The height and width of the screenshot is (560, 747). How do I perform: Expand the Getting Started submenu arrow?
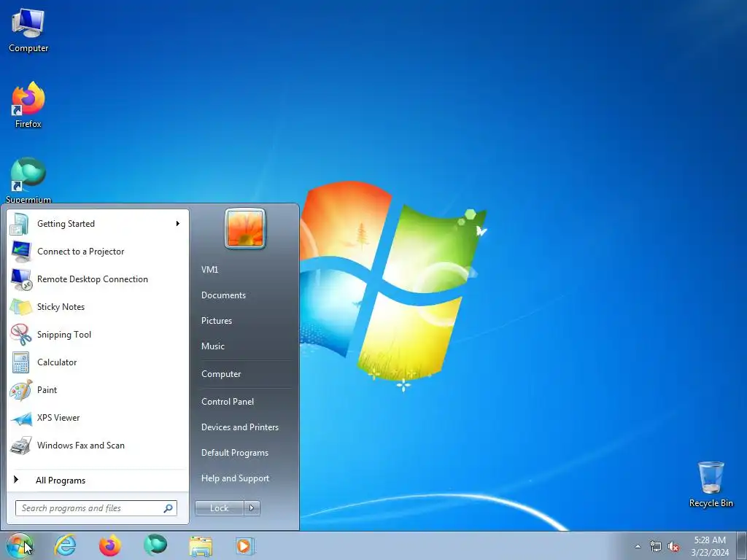click(178, 224)
